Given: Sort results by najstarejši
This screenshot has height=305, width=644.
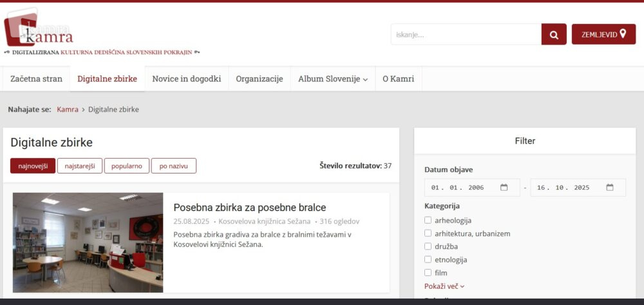Looking at the screenshot, I should 79,166.
